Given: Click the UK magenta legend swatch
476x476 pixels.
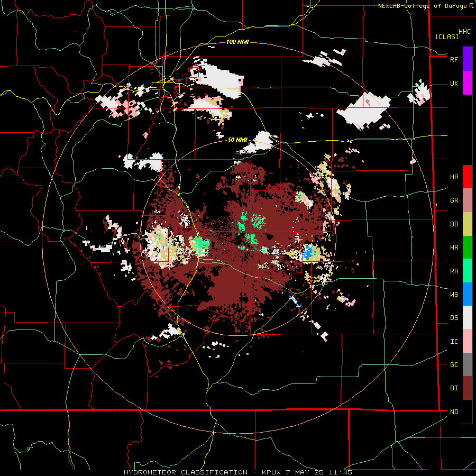Looking at the screenshot, I should tap(467, 83).
